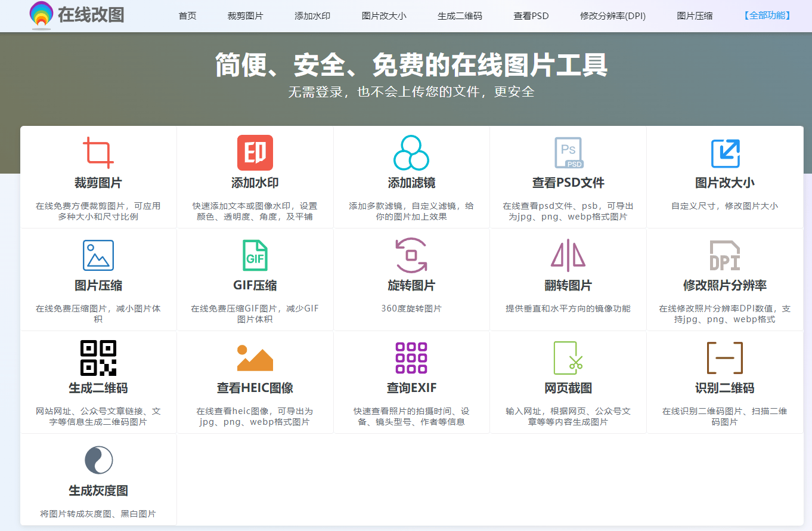Screen dimensions: 812x531
Task: Click the resize arrows icon for 图片改大小
Action: tap(725, 153)
